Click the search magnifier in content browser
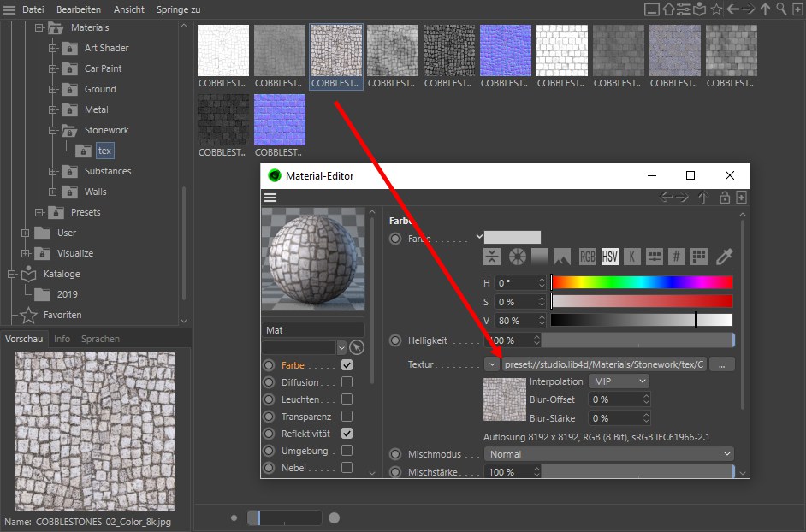Screen dimensions: 806x532 point(781,9)
